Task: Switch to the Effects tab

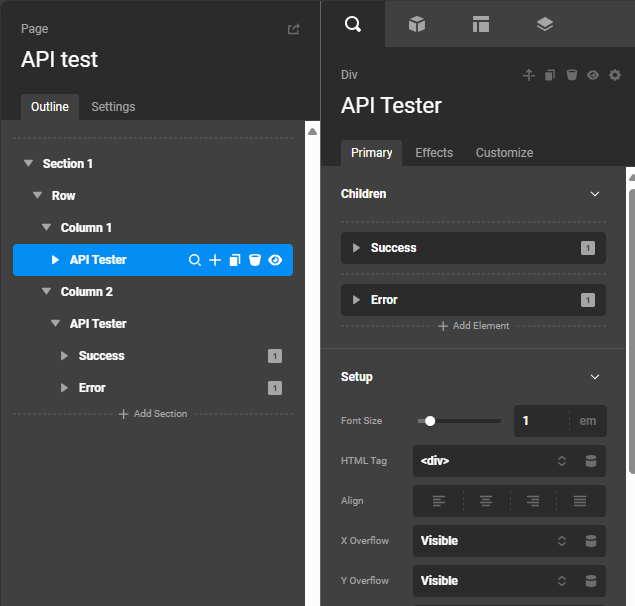Action: [434, 153]
